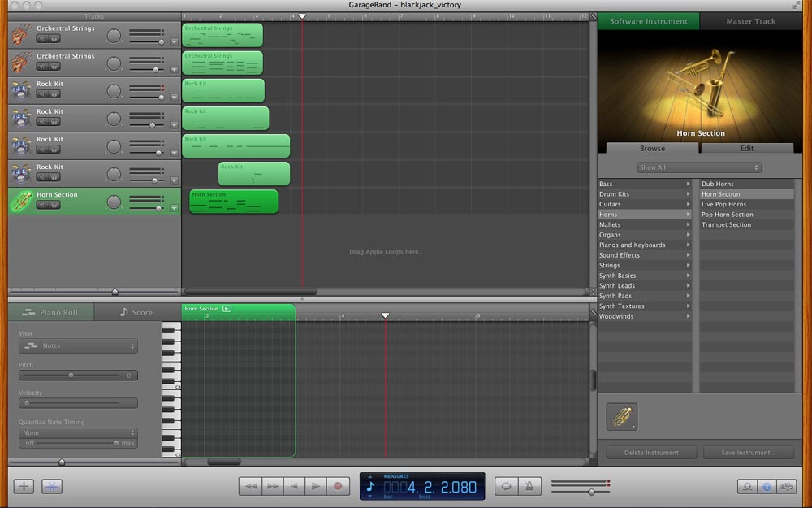The width and height of the screenshot is (812, 508).
Task: Click the top Orchestral Strings track violin icon
Action: 21,35
